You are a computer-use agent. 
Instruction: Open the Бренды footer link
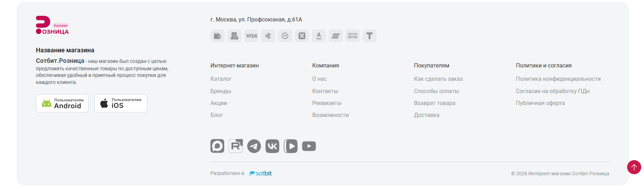(221, 91)
